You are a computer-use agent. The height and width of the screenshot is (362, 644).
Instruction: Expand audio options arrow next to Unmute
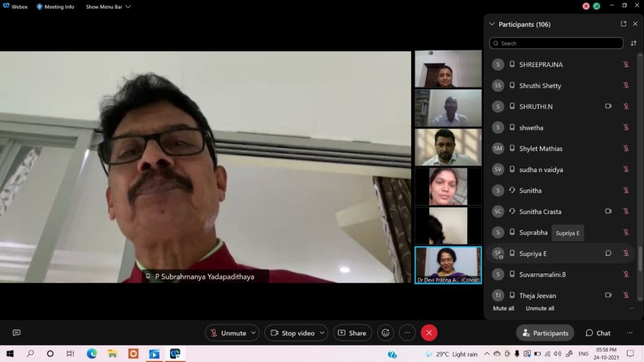(x=253, y=333)
